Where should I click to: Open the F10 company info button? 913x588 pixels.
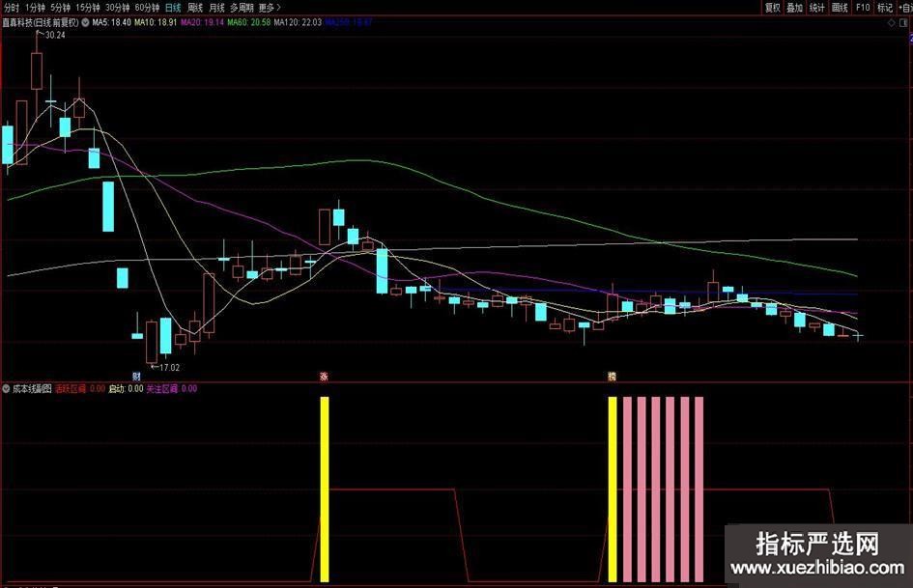[x=863, y=8]
